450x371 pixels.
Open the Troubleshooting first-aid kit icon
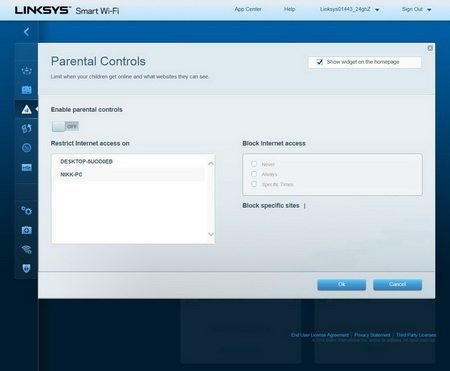(x=27, y=230)
